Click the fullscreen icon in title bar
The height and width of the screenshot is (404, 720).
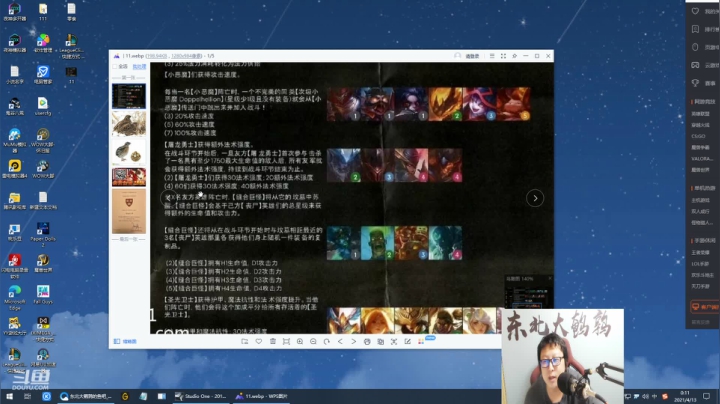click(503, 56)
